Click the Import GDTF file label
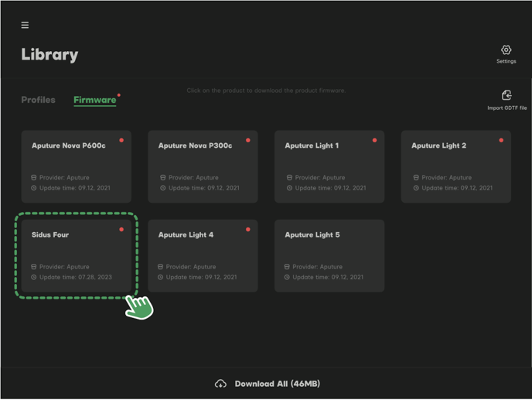Viewport: 532px width, 400px height. tap(506, 108)
